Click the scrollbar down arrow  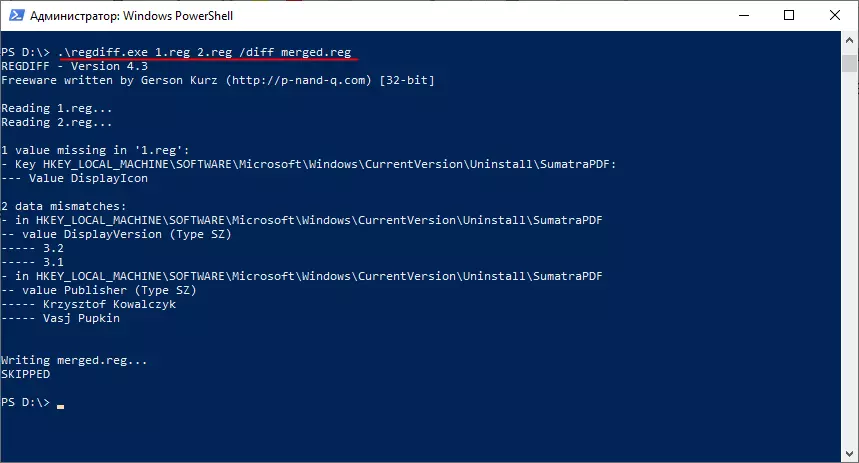[849, 453]
